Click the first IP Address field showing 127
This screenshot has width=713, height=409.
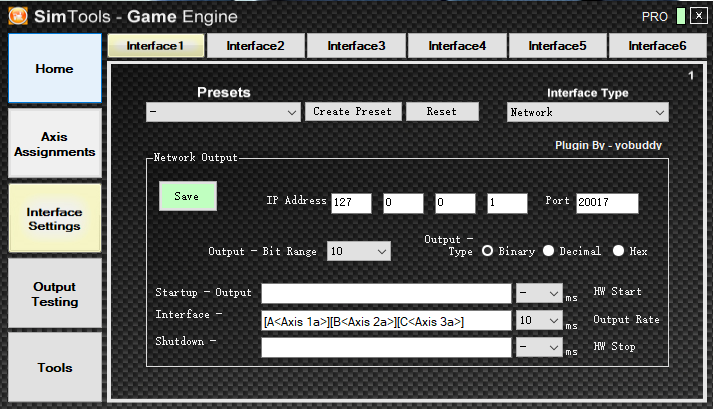coord(351,203)
